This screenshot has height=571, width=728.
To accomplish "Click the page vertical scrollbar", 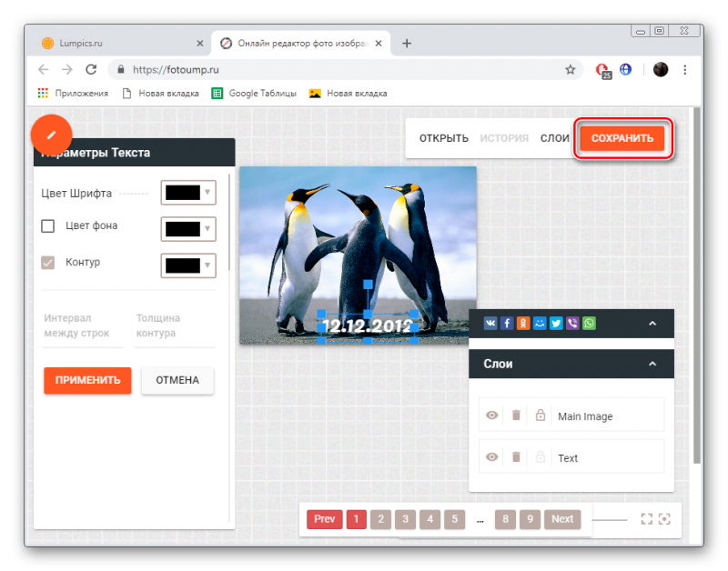I will [x=696, y=285].
